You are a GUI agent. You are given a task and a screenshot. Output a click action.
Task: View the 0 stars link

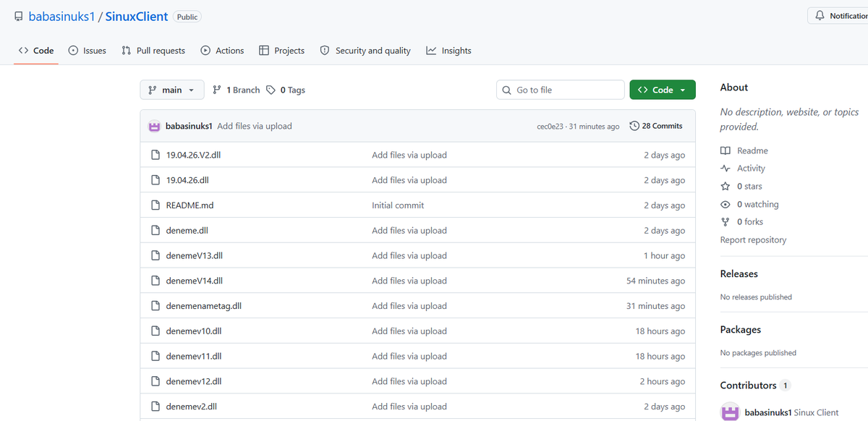click(x=741, y=187)
